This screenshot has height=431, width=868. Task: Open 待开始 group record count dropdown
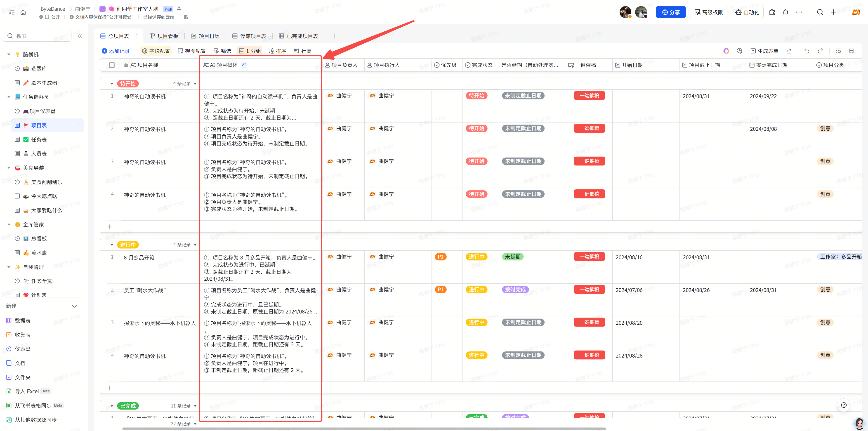point(195,84)
